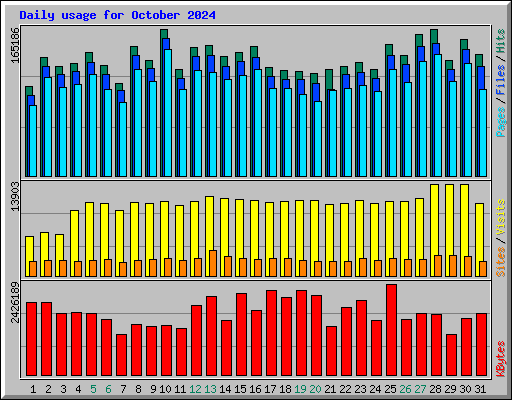Screen dimensions: 512x400
Task: Click the cyan Pages bar for day 1
Action: [33, 141]
